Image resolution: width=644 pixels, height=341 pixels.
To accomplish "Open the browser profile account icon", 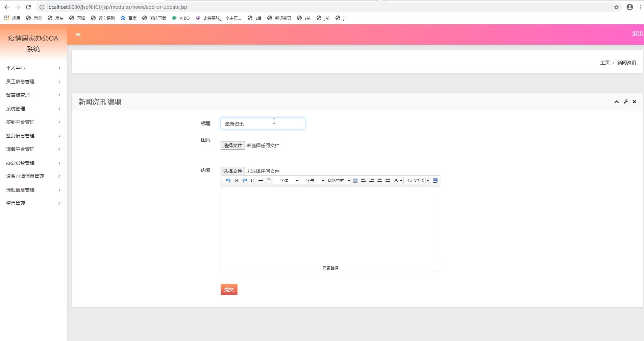I will tap(630, 7).
